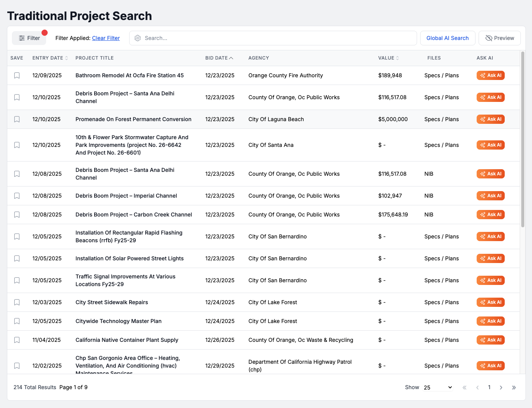Click Clear Filter to remove applied filters
The height and width of the screenshot is (408, 532).
pos(106,38)
